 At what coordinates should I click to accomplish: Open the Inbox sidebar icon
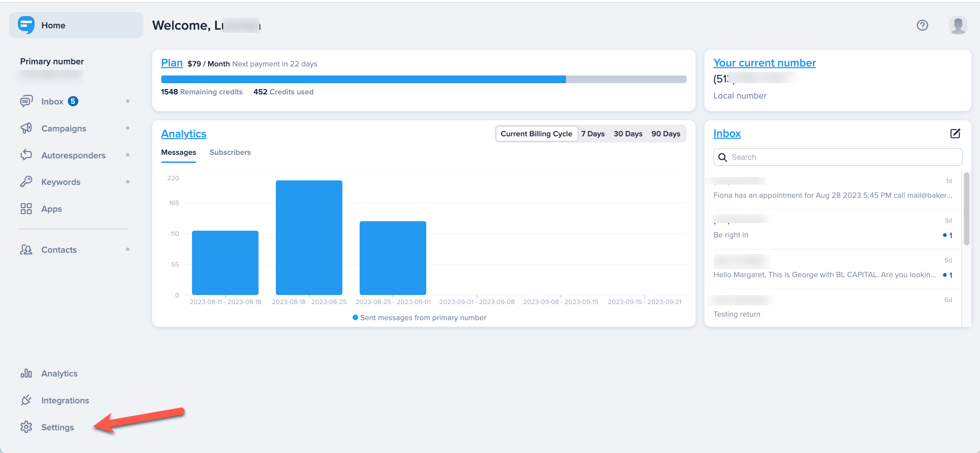click(x=26, y=101)
